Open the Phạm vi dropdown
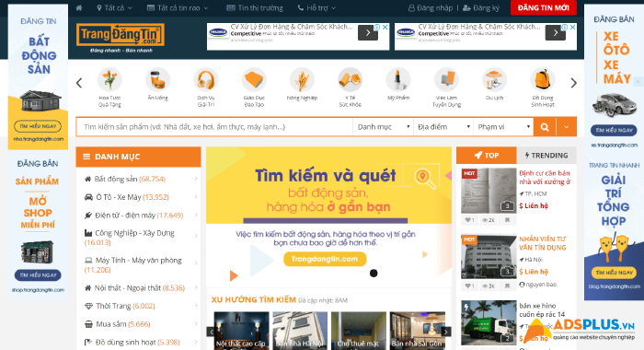 click(x=503, y=127)
